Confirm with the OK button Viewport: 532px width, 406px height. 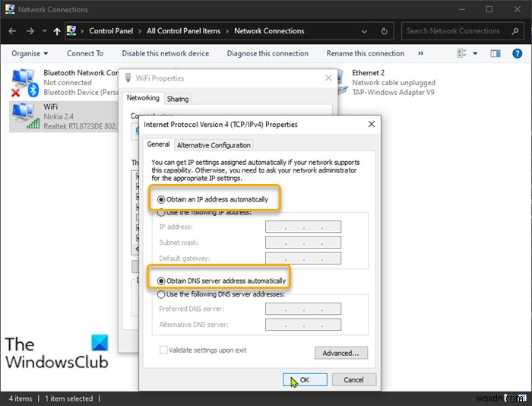tap(305, 380)
